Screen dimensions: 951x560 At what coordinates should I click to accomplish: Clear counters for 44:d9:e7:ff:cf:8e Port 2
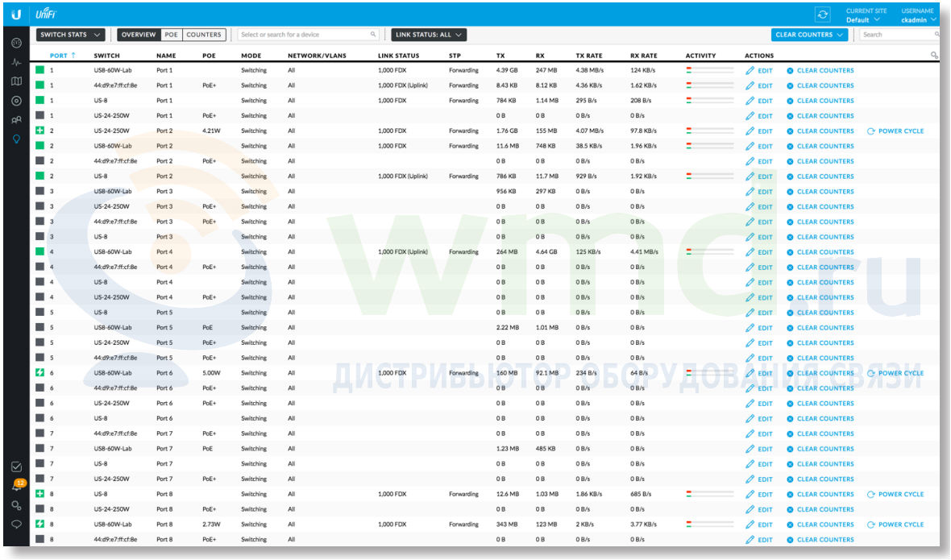coord(820,161)
